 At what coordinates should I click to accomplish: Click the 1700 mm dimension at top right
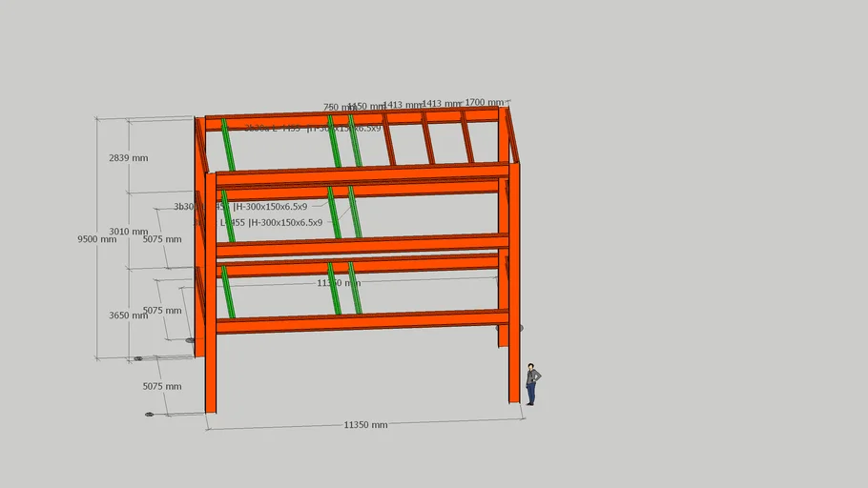pyautogui.click(x=484, y=102)
